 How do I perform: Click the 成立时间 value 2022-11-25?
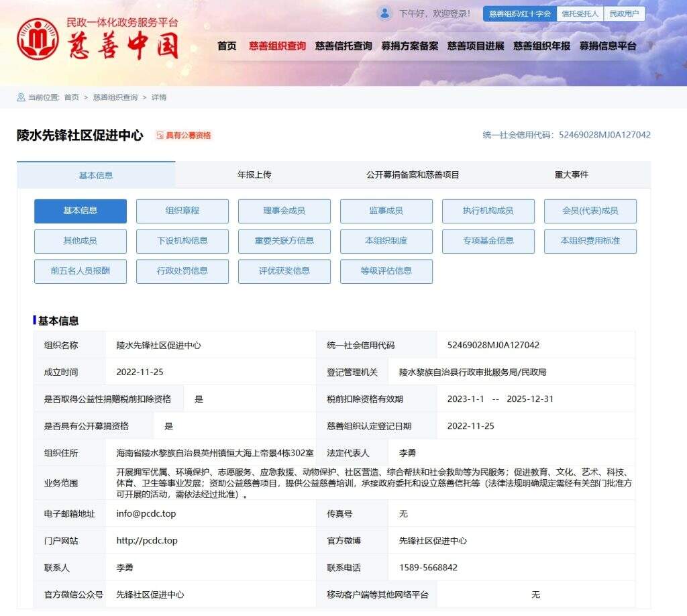coord(140,372)
